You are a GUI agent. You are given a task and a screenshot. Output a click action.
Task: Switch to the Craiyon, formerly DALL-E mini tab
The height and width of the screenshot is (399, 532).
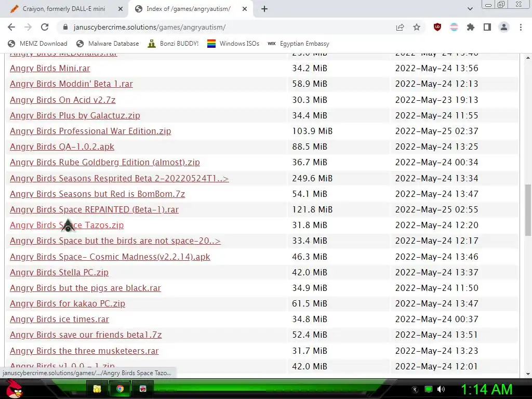pyautogui.click(x=64, y=9)
